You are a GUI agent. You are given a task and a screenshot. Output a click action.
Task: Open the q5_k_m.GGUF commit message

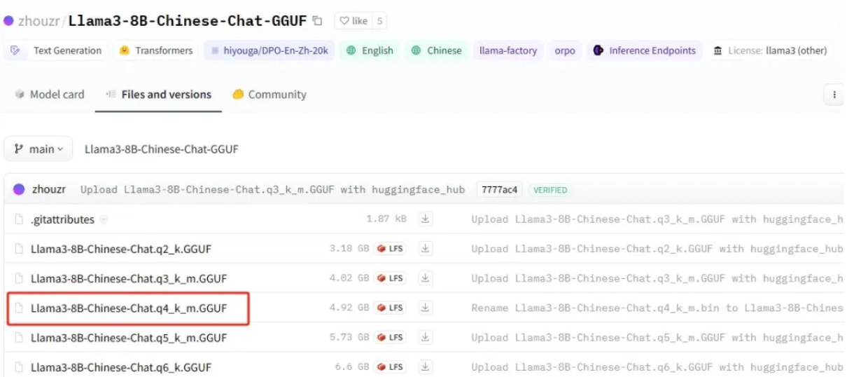click(x=657, y=338)
